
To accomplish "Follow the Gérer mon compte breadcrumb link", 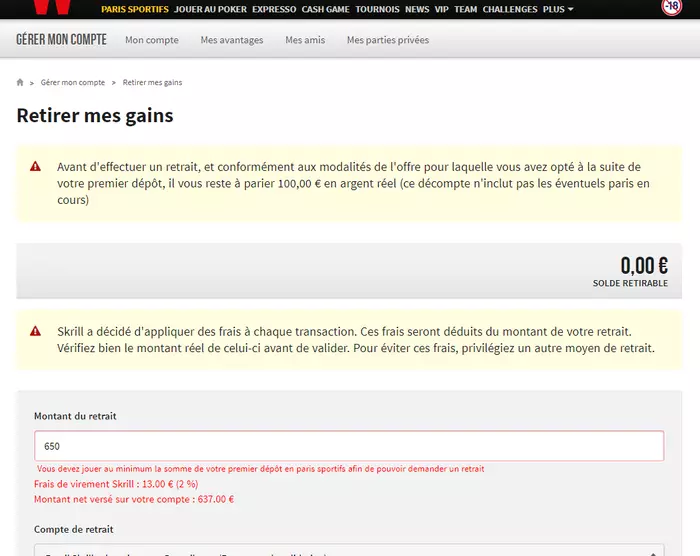I will (x=73, y=82).
